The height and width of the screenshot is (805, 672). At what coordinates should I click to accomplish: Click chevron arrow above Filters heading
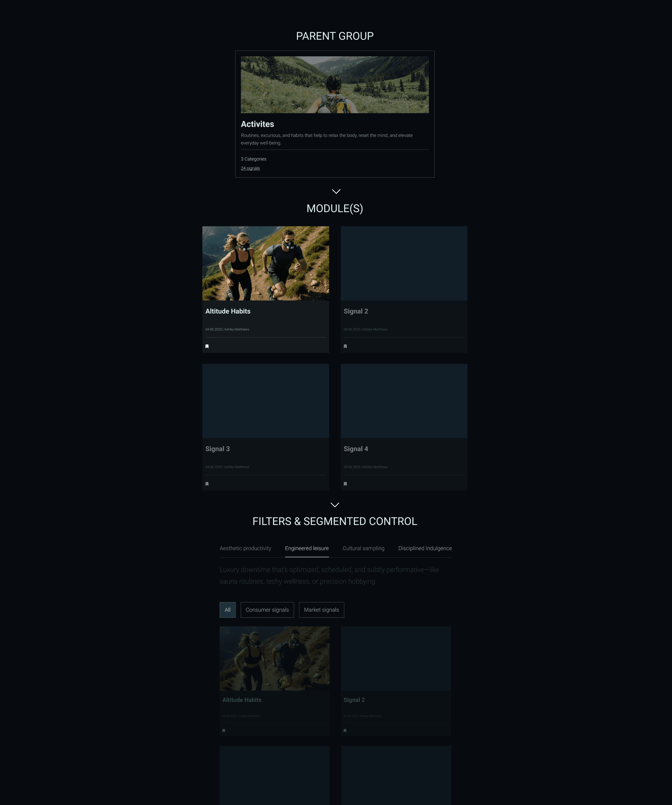coord(335,505)
